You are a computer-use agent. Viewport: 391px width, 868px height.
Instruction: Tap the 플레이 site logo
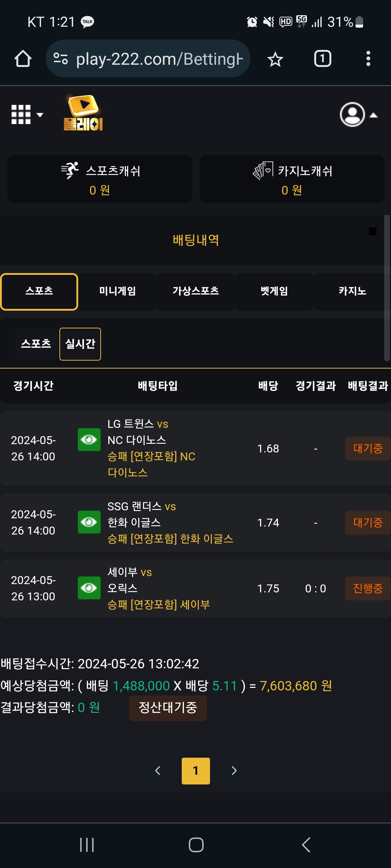click(84, 113)
